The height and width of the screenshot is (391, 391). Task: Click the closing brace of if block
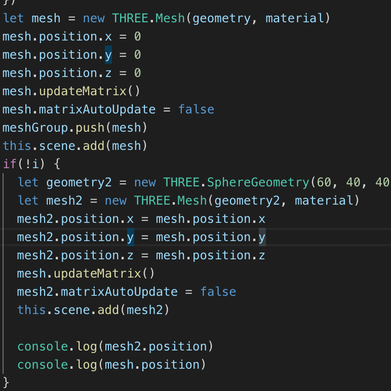click(6, 383)
